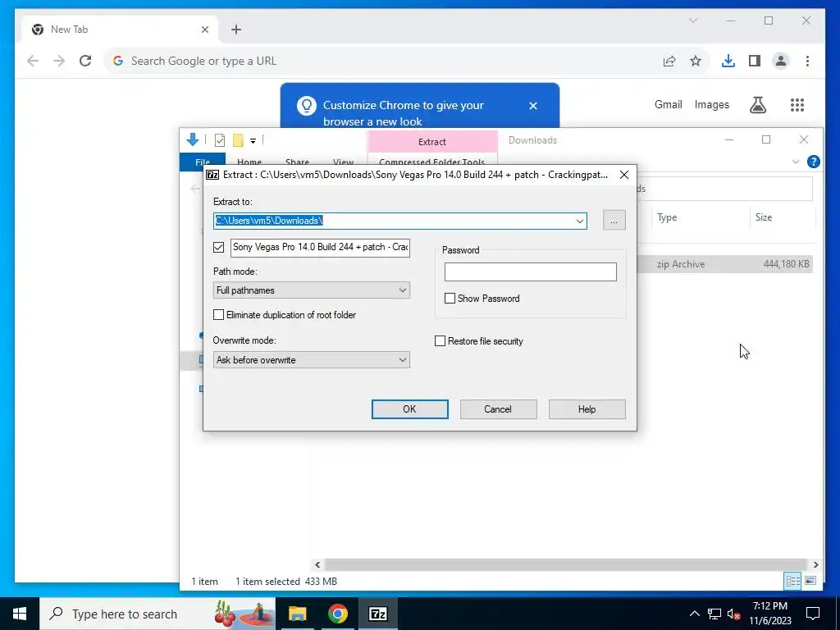The height and width of the screenshot is (630, 840).
Task: Switch Explorer to large icons view
Action: tap(810, 582)
